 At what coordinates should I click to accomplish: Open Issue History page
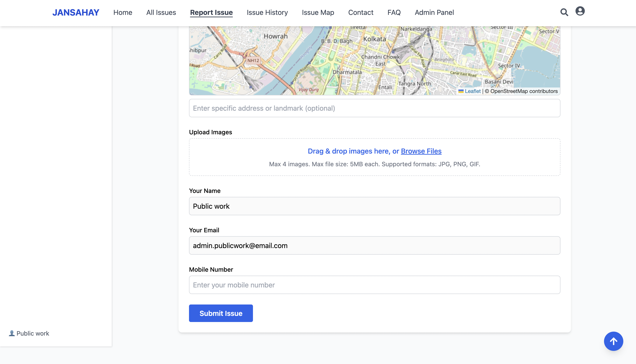[267, 12]
